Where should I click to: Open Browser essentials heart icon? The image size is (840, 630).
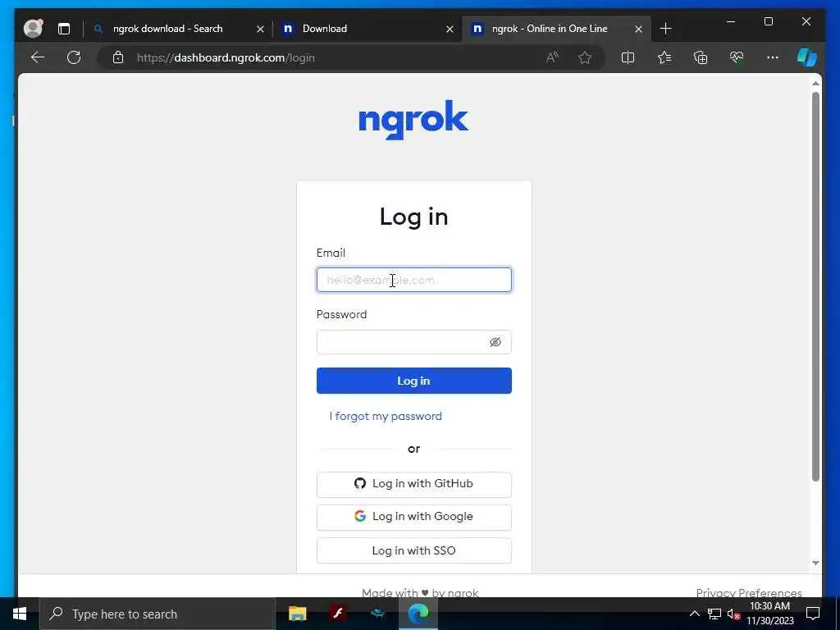coord(737,57)
